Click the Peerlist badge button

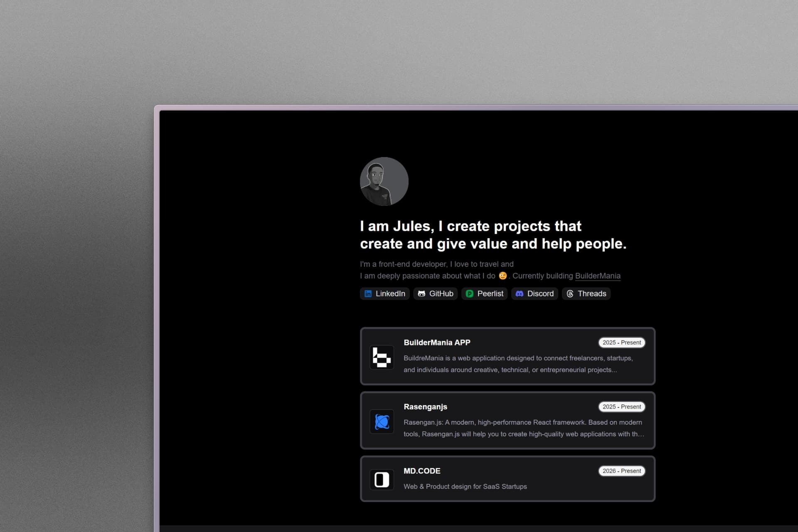point(484,294)
